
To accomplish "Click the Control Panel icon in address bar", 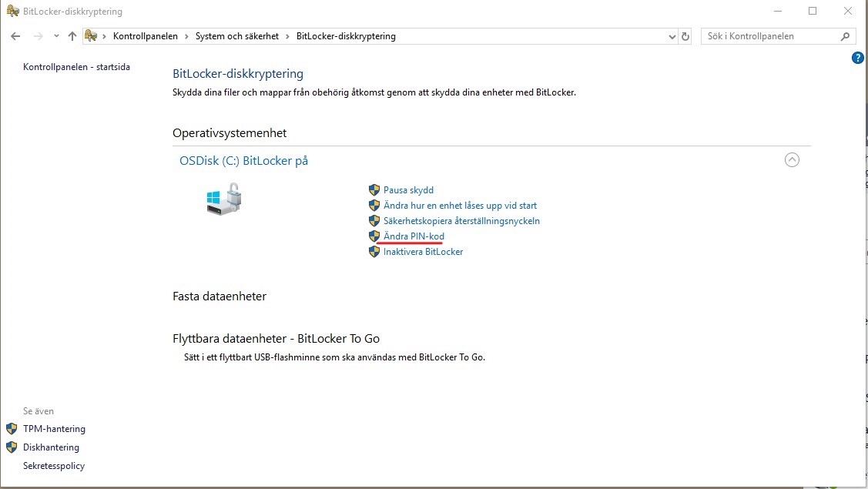I will 91,36.
